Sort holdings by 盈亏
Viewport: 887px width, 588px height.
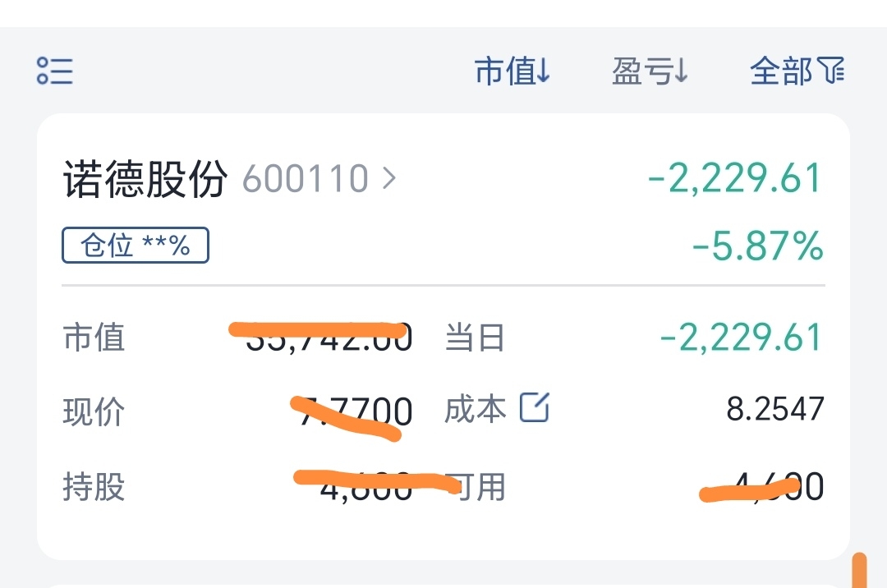[x=650, y=71]
